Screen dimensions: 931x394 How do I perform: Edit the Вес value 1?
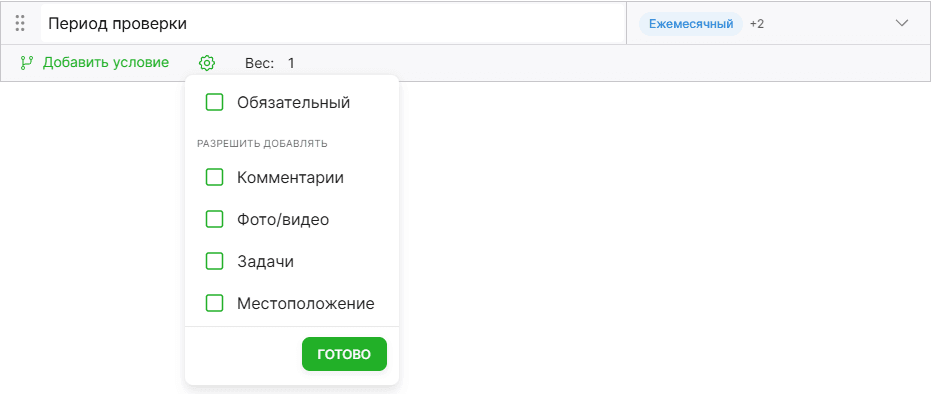(291, 63)
